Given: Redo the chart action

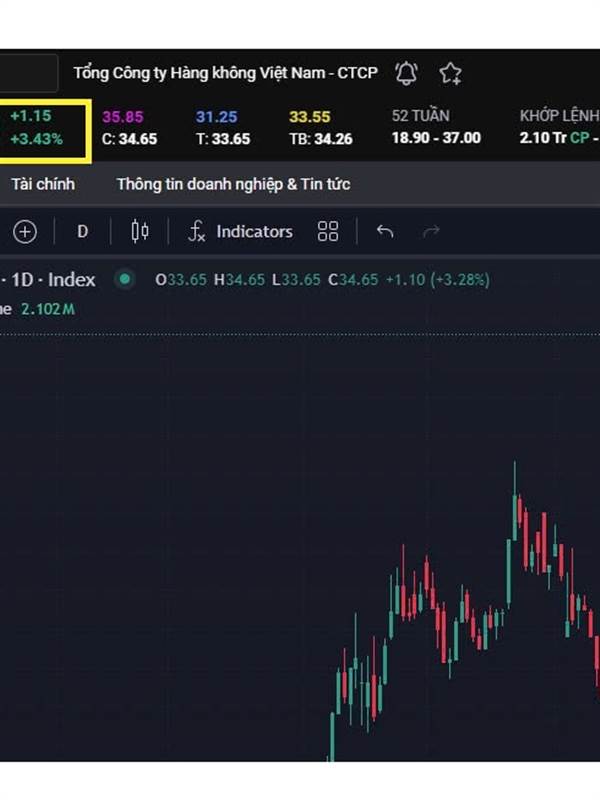Looking at the screenshot, I should (431, 232).
